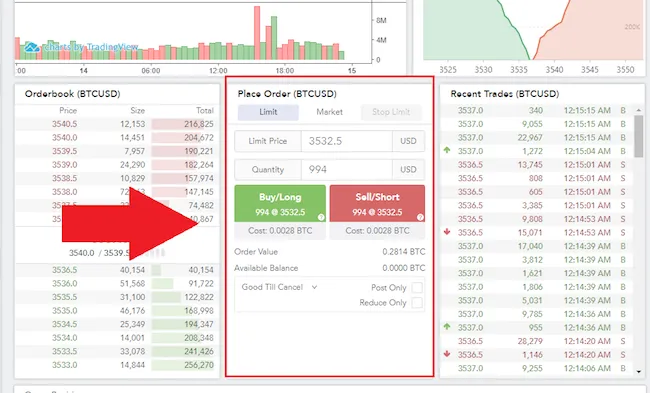The width and height of the screenshot is (650, 393).
Task: Click USD unit beside Limit Price
Action: pos(408,141)
